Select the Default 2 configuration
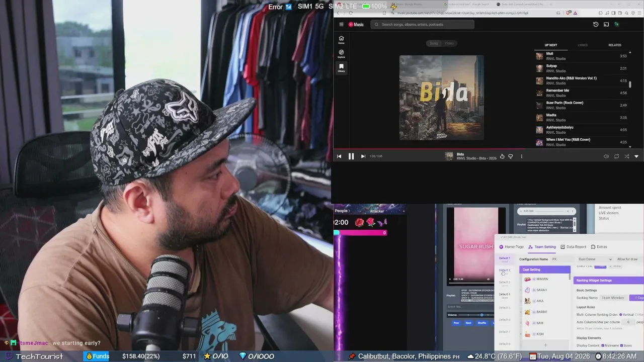Screen dimensions: 644x362 point(504,271)
